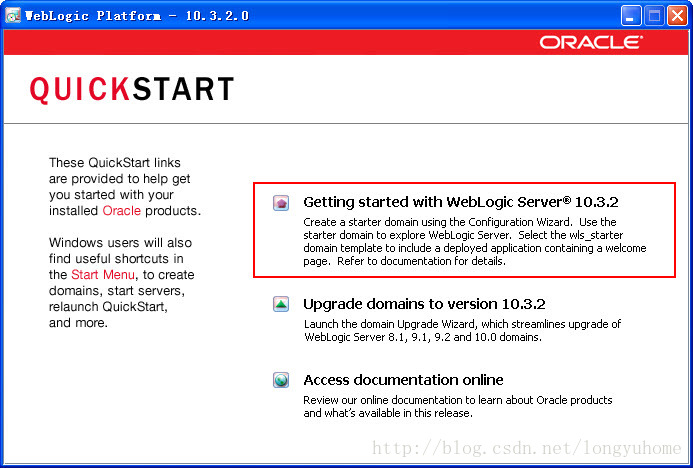
Task: Click the WebLogic Platform title bar icon
Action: [13, 16]
